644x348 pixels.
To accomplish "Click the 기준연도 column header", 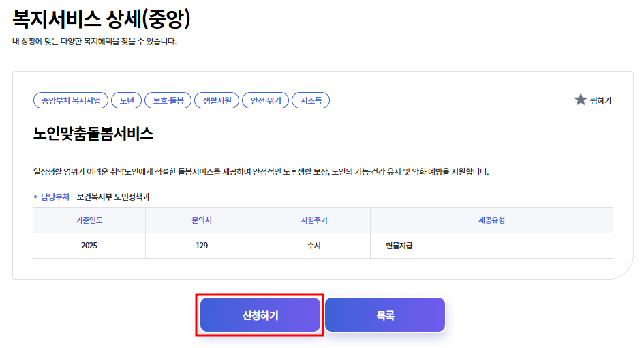I will pyautogui.click(x=89, y=220).
